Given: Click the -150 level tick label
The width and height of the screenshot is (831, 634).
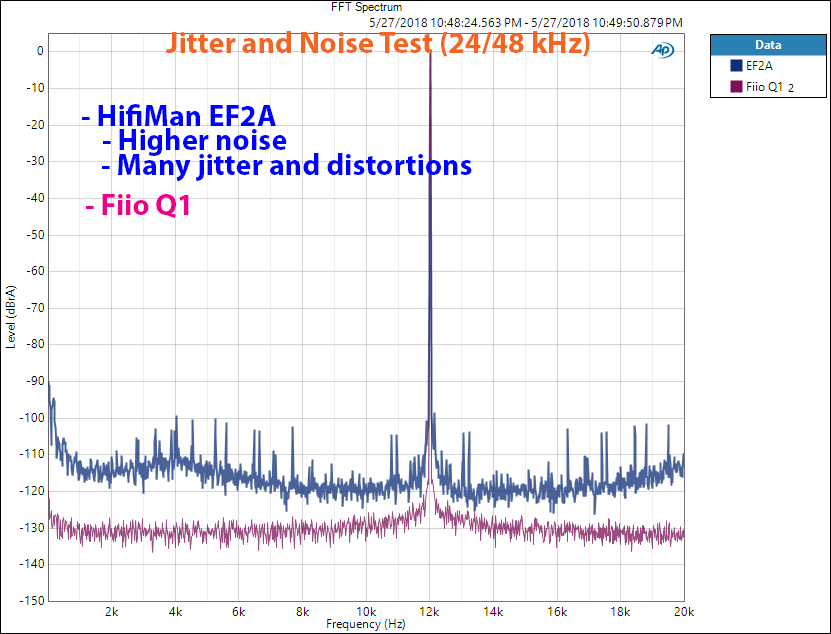Looking at the screenshot, I should [x=33, y=601].
